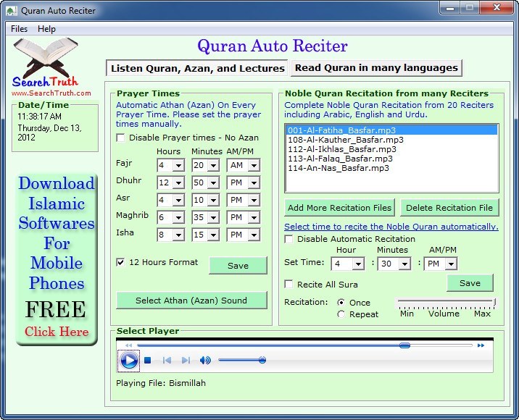Image resolution: width=519 pixels, height=420 pixels.
Task: Select 108-Al-Kauther_Basfar.mp3 in the list
Action: click(x=391, y=140)
